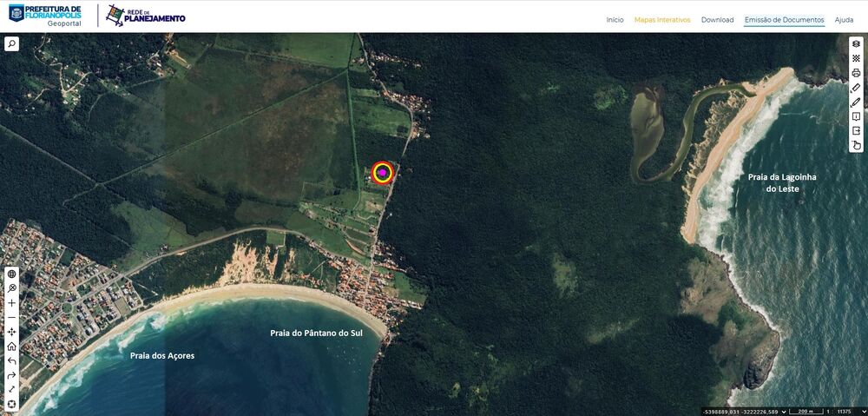Open the Mapas Interativos menu

661,19
